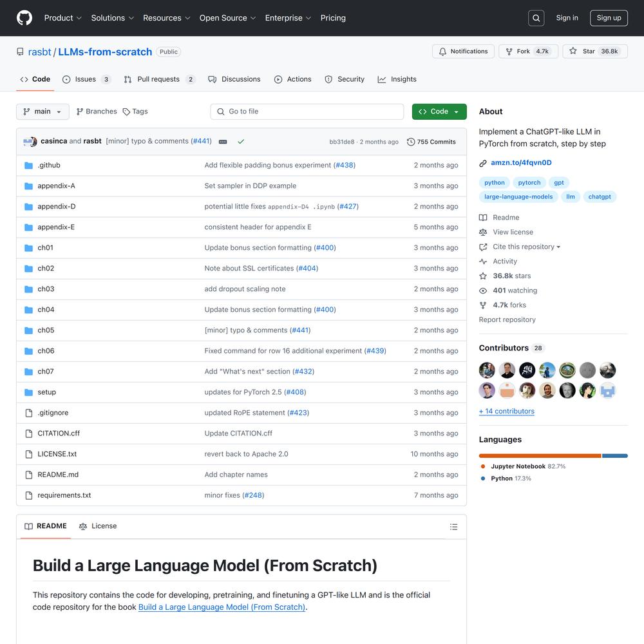This screenshot has height=644, width=644.
Task: Filter by the pytorch topic tag
Action: point(529,183)
